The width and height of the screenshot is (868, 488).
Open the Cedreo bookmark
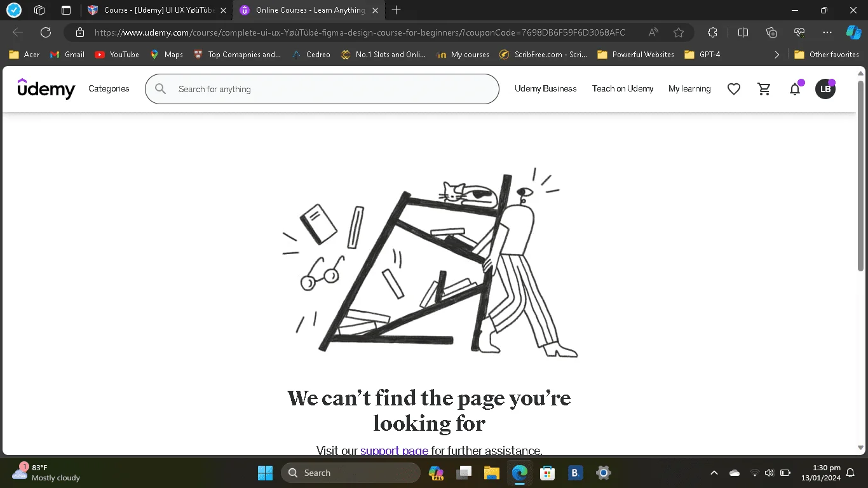pyautogui.click(x=311, y=55)
